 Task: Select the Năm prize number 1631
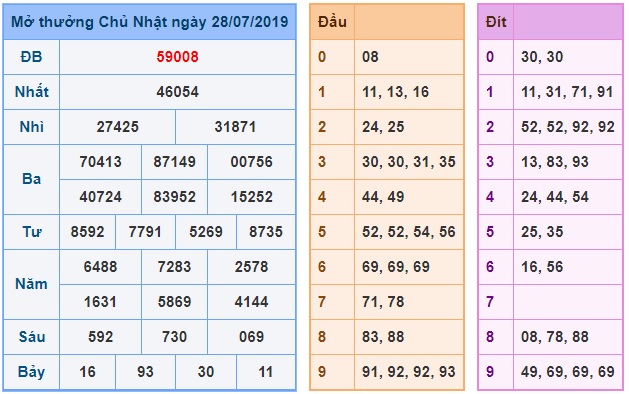(x=100, y=302)
